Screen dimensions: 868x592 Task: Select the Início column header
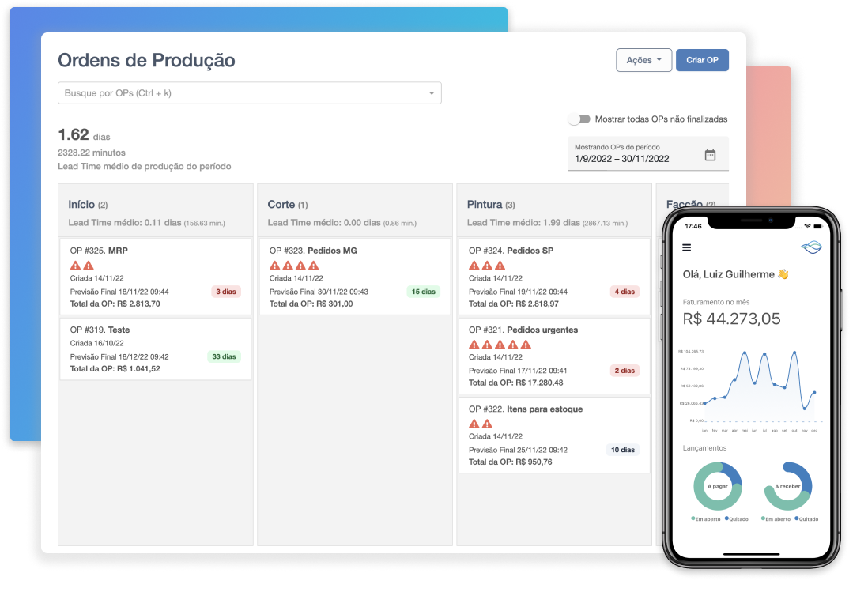tap(81, 205)
